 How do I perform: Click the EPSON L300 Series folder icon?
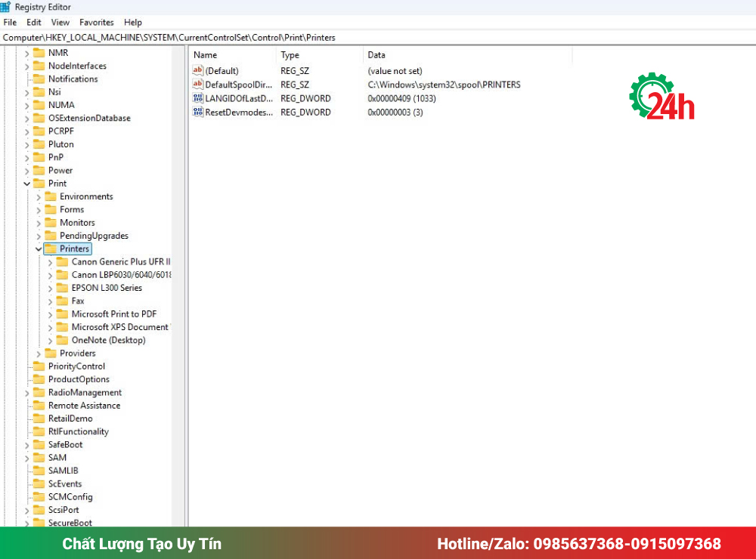click(62, 288)
